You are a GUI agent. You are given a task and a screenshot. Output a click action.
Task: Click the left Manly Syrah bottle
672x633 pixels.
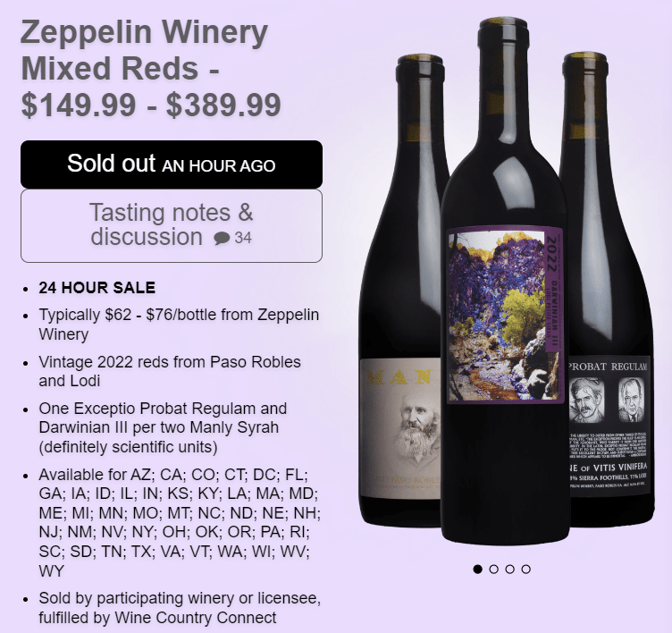399,268
